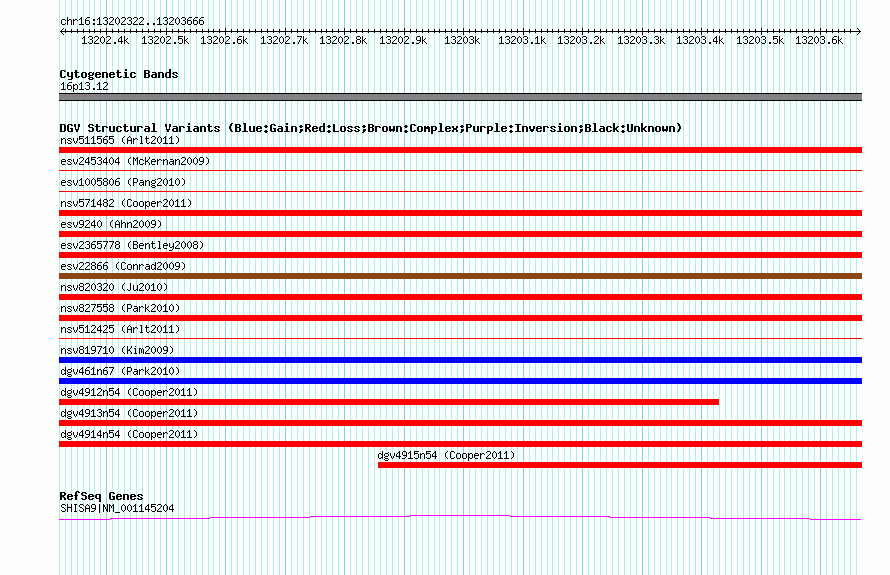Click the 13202.9k ruler tick label

click(x=403, y=40)
